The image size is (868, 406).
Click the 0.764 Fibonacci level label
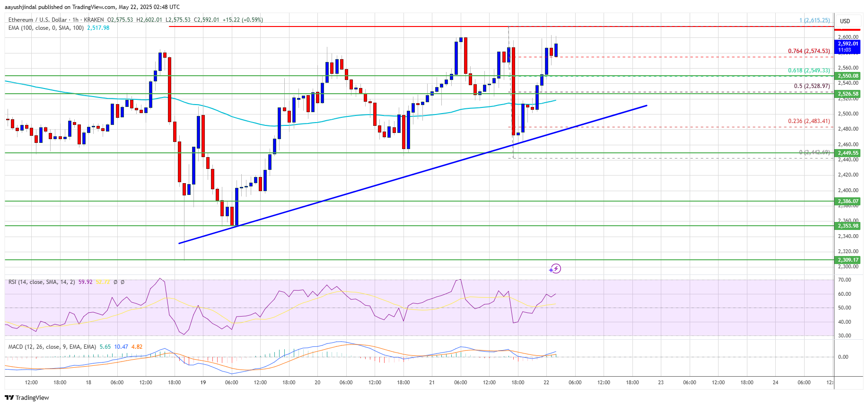click(808, 51)
